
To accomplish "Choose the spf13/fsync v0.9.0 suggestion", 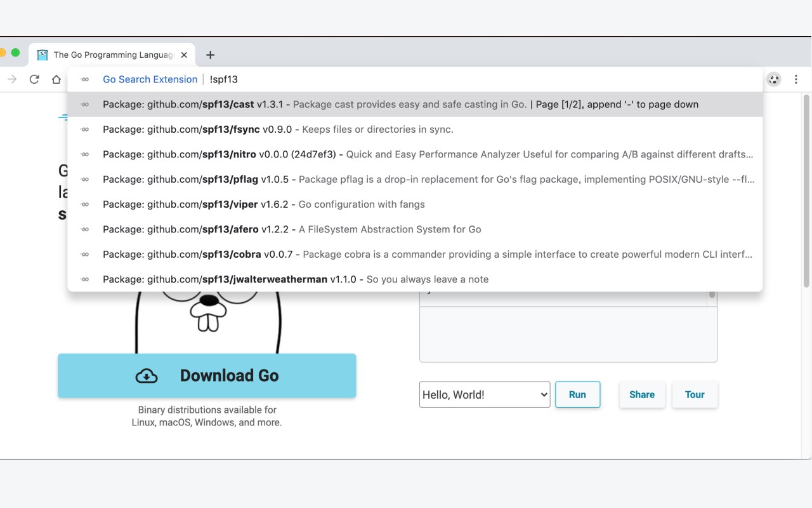I will (415, 130).
